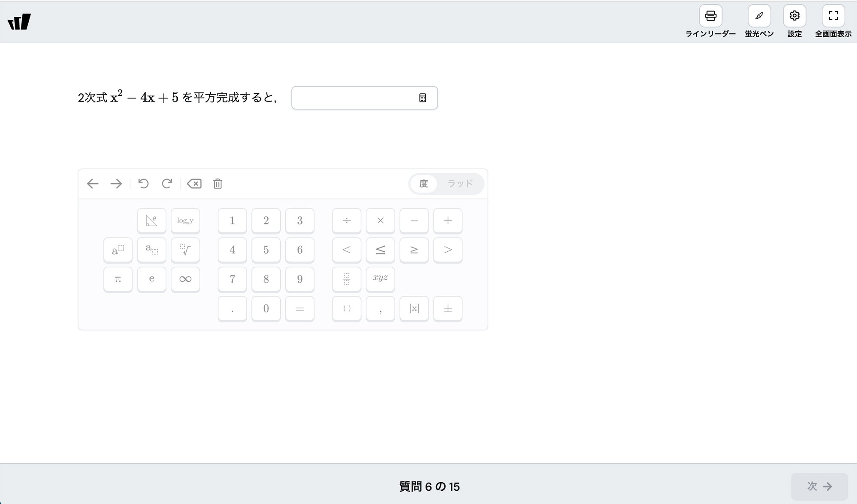This screenshot has height=504, width=857.
Task: Undo the last keypad entry
Action: click(144, 184)
